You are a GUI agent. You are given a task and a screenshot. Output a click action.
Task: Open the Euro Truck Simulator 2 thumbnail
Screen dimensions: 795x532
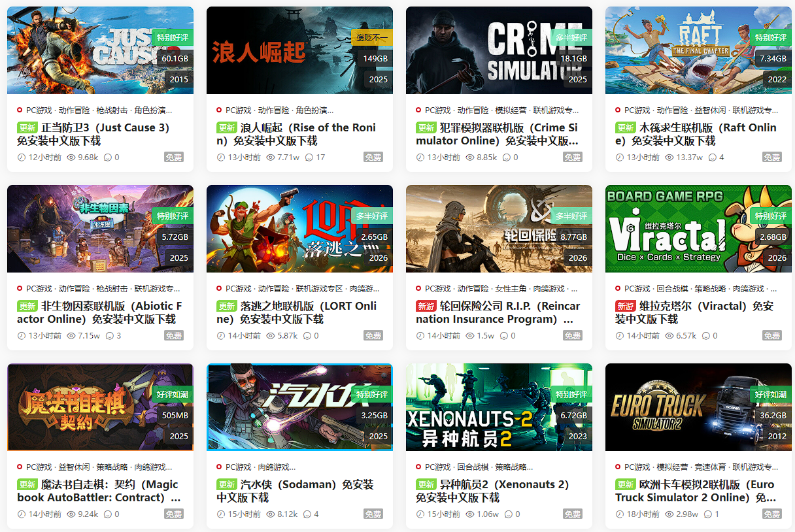coord(698,407)
